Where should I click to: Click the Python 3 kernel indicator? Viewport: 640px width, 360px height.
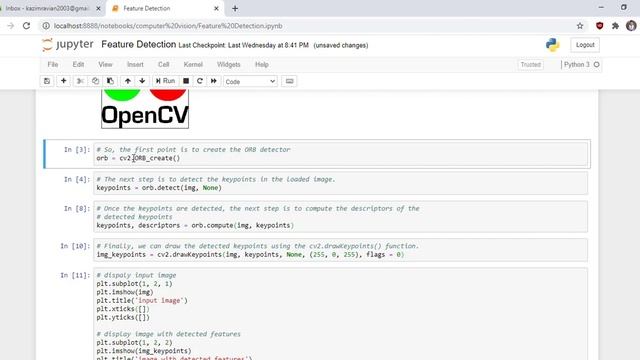pyautogui.click(x=576, y=64)
